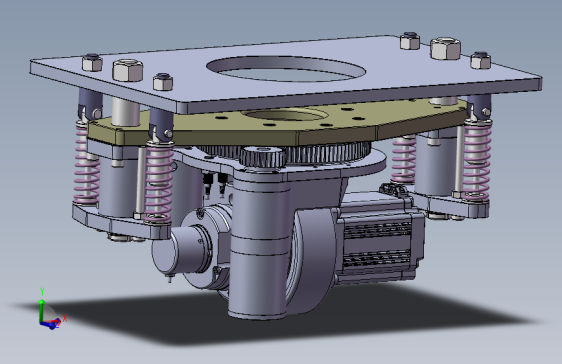Select the small pinion gear
The width and height of the screenshot is (562, 364).
pos(262,157)
